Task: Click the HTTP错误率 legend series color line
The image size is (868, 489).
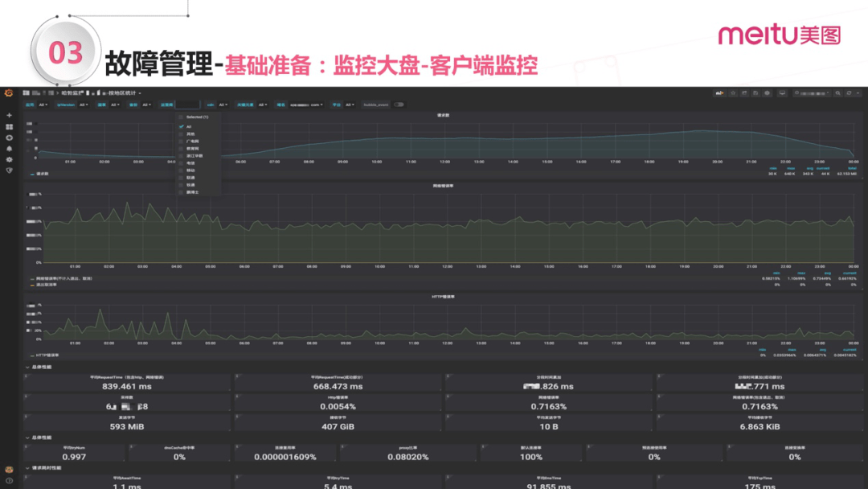Action: [x=32, y=355]
